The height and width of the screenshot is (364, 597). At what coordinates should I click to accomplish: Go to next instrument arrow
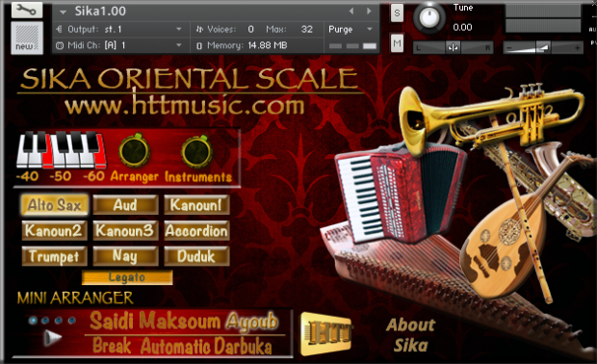[x=369, y=11]
